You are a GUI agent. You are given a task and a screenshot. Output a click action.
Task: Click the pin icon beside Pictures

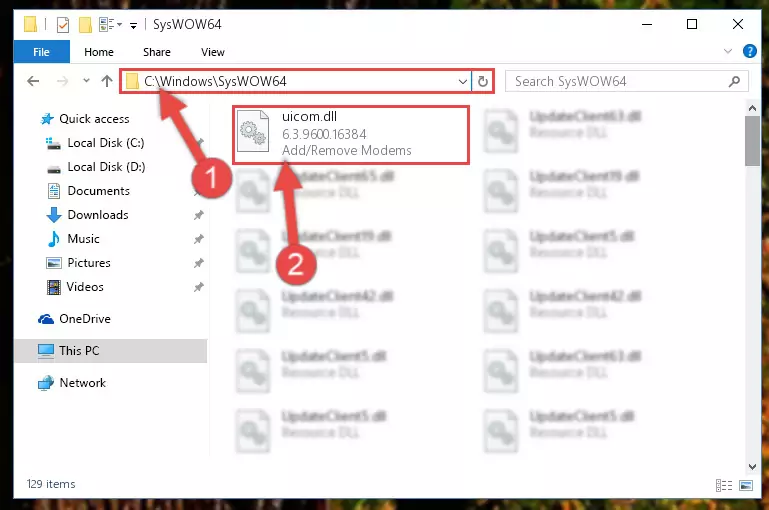click(x=198, y=263)
